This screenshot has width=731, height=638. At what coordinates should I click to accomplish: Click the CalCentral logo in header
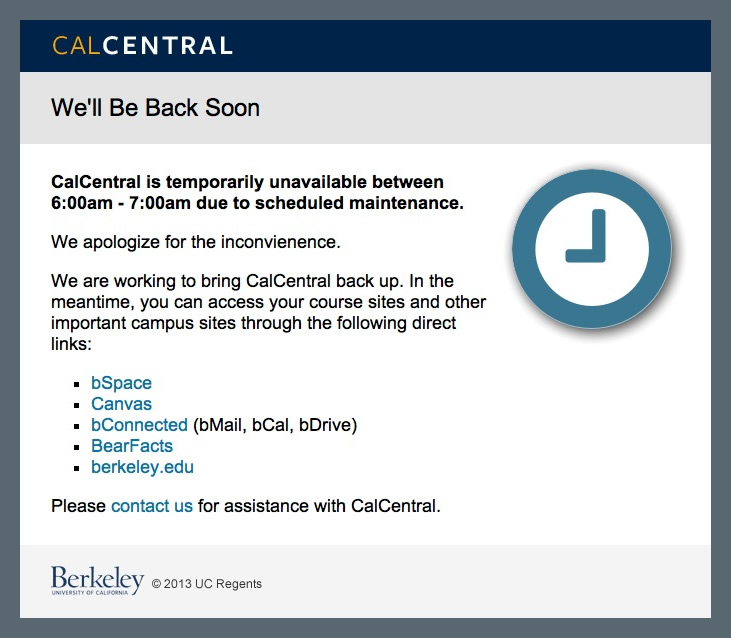click(142, 46)
